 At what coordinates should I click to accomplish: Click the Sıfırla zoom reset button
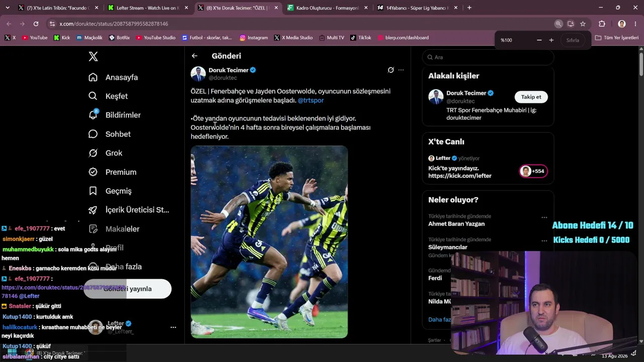[573, 40]
